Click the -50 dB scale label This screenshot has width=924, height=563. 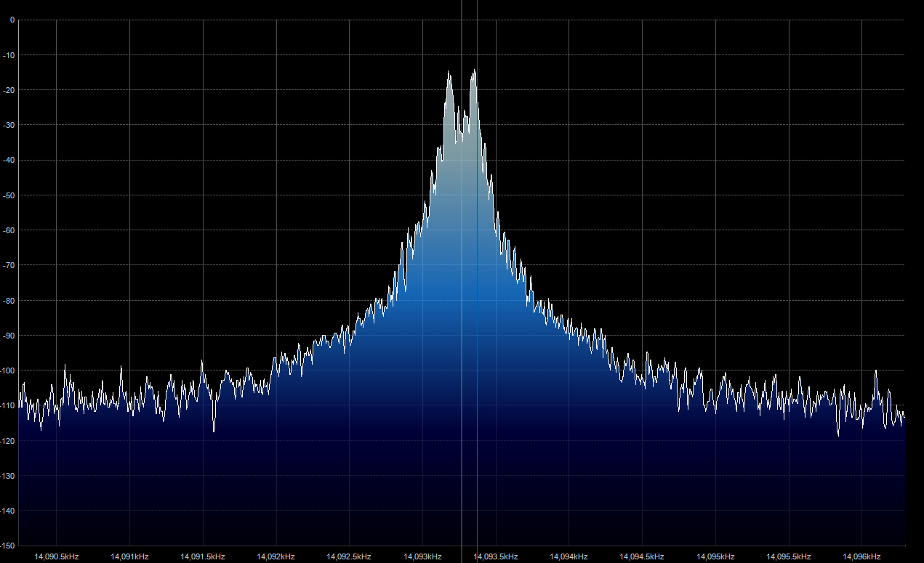click(x=9, y=195)
